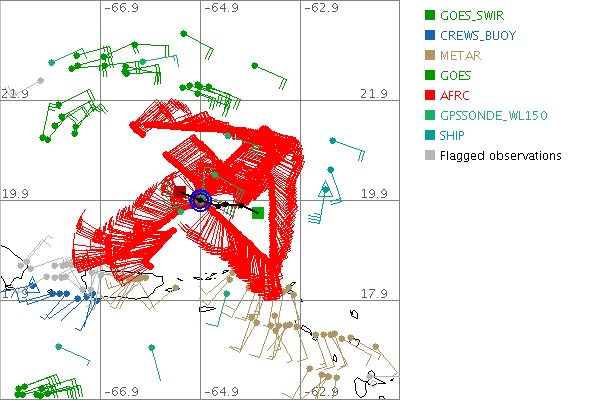Select the green square track marker
The width and height of the screenshot is (600, 400).
[257, 212]
